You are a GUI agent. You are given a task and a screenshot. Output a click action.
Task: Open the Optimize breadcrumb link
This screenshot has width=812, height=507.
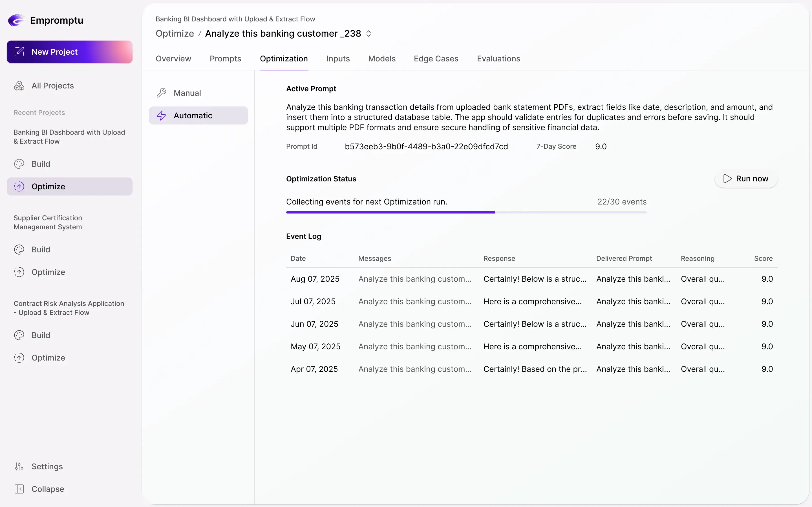(175, 34)
